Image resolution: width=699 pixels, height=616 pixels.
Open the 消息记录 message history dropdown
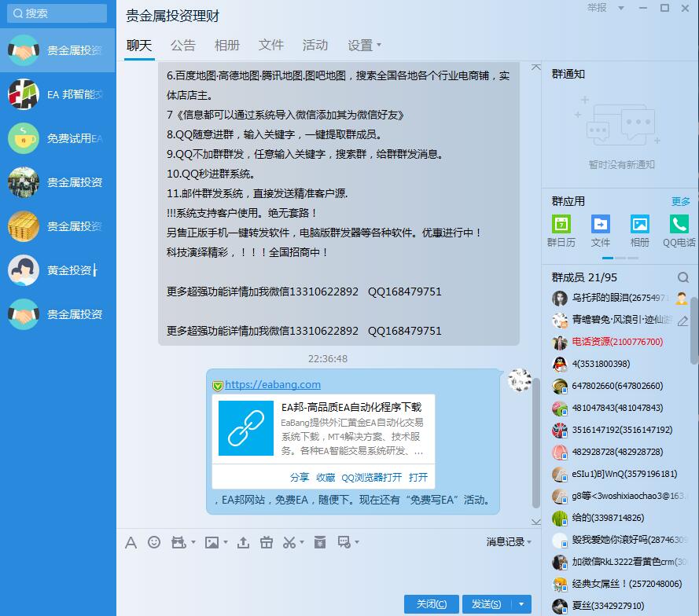coord(509,542)
